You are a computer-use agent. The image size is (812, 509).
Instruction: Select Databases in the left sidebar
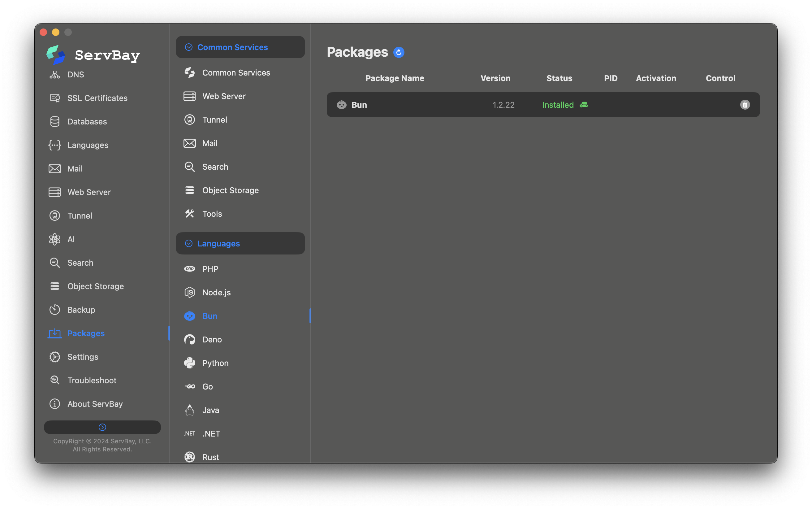87,122
